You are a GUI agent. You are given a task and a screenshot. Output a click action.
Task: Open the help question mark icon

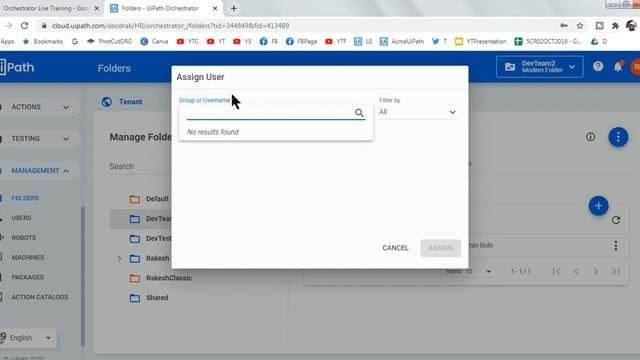click(x=598, y=67)
